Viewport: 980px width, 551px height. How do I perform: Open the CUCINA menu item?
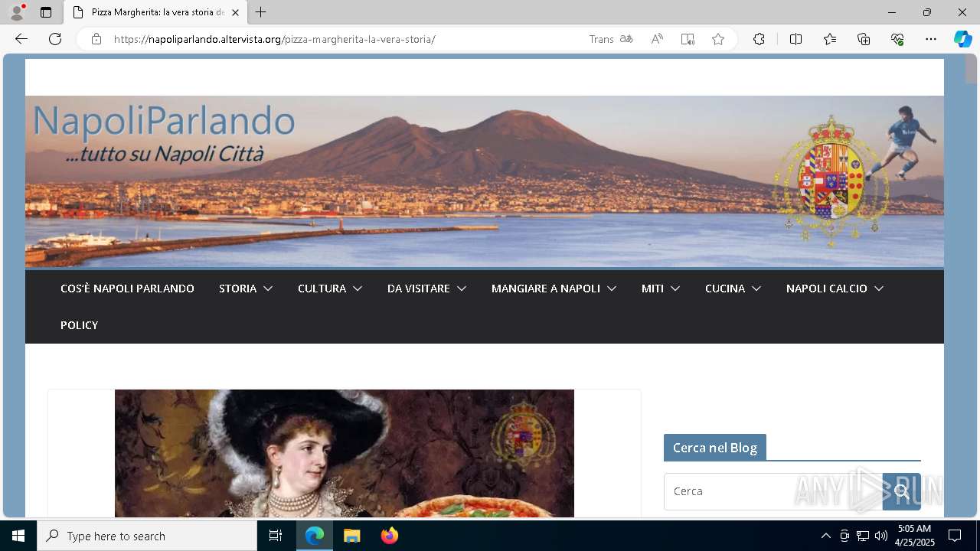(725, 289)
